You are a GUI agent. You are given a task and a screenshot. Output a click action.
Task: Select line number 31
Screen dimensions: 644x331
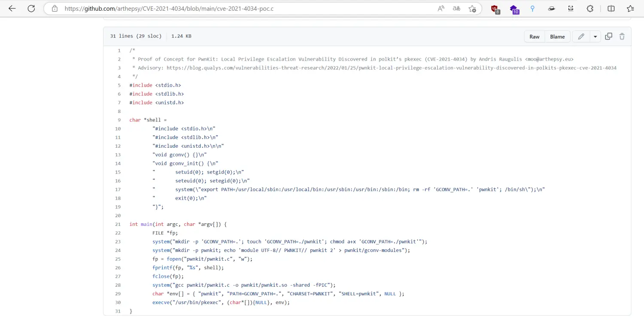[x=118, y=311]
